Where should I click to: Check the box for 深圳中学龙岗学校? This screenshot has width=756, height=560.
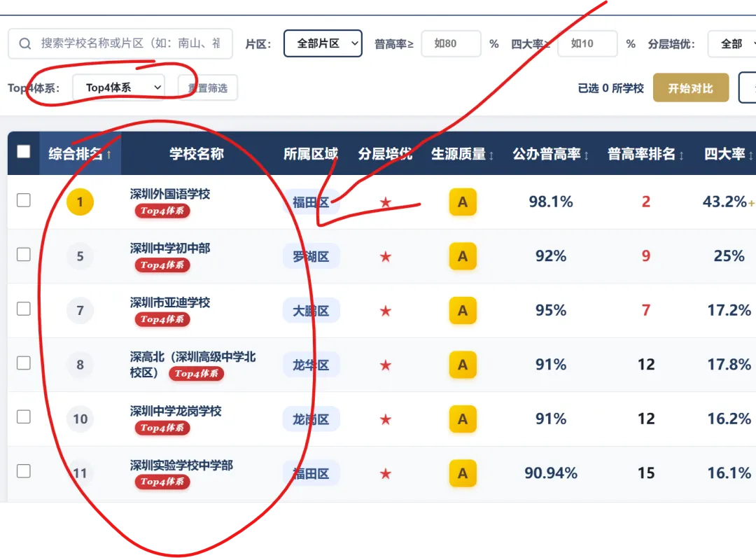coord(24,416)
